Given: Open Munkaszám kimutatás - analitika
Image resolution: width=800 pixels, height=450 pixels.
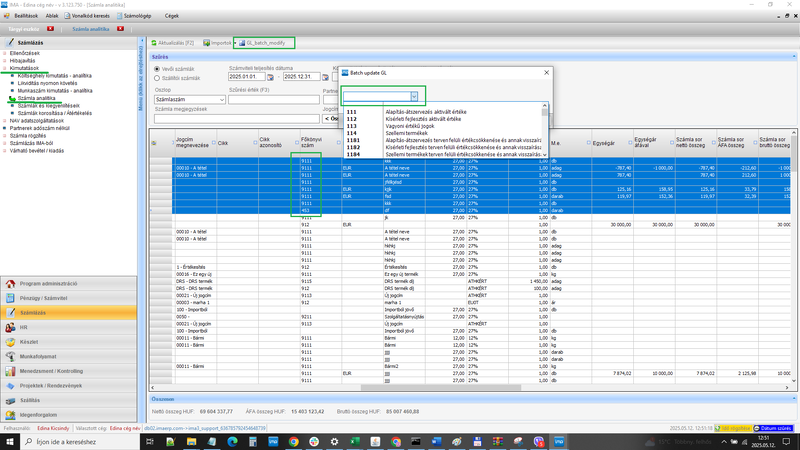Looking at the screenshot, I should pyautogui.click(x=55, y=91).
